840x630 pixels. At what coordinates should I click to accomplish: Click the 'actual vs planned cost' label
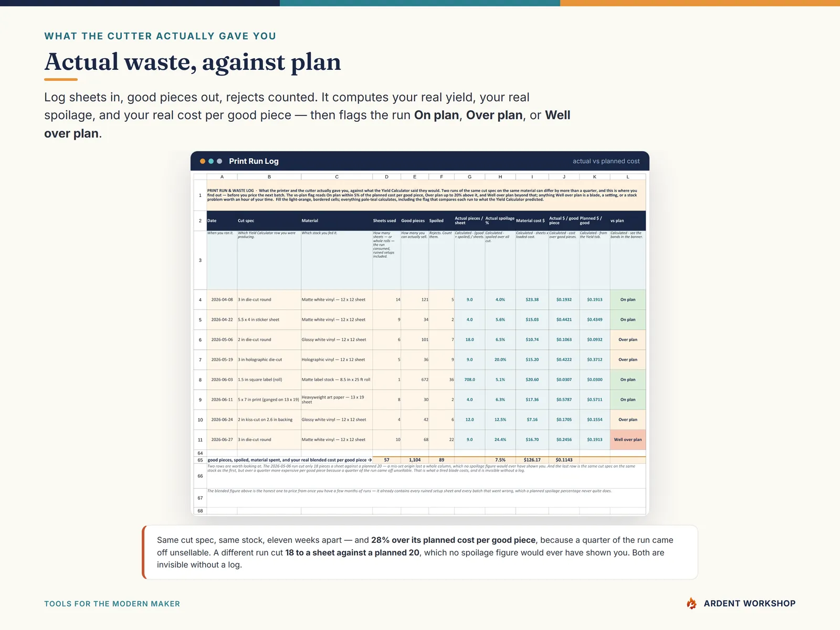pos(606,161)
